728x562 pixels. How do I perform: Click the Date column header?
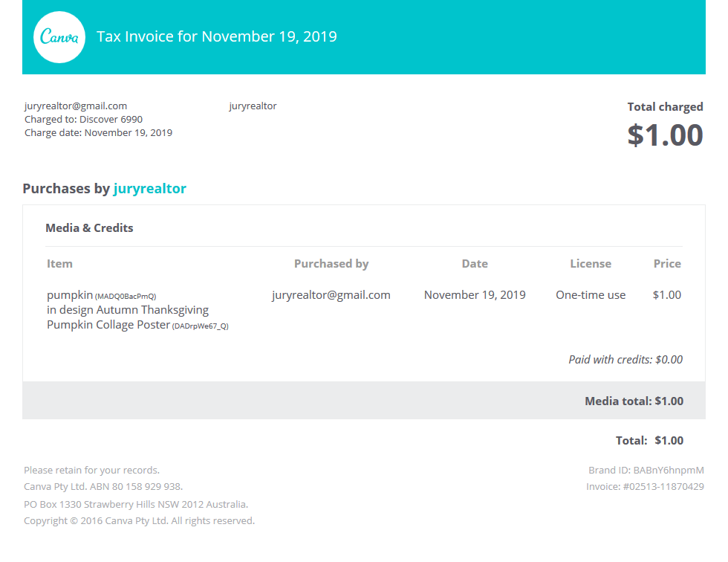tap(475, 264)
